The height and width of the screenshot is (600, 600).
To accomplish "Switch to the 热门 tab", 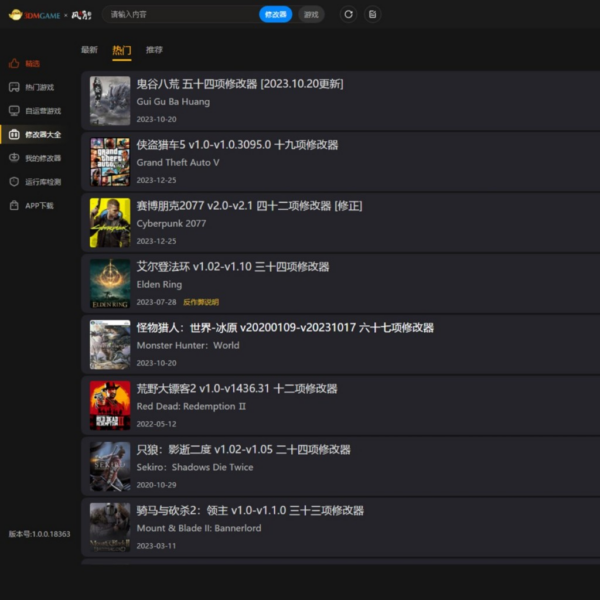I will (122, 50).
